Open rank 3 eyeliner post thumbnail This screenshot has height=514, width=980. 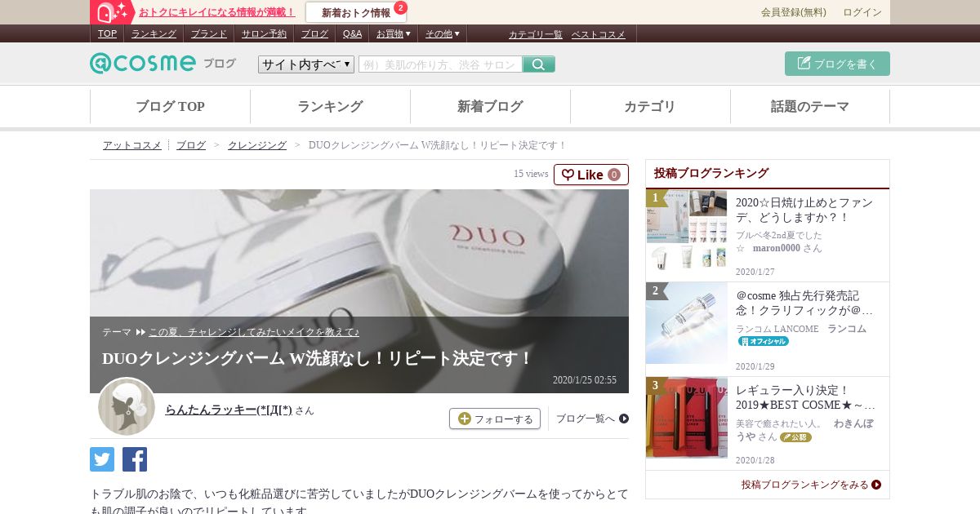[x=687, y=418]
